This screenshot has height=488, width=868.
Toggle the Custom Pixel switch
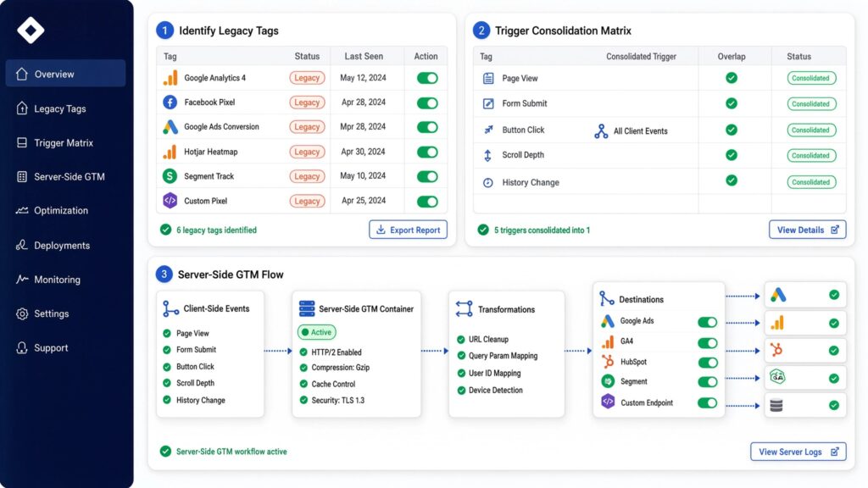point(427,202)
